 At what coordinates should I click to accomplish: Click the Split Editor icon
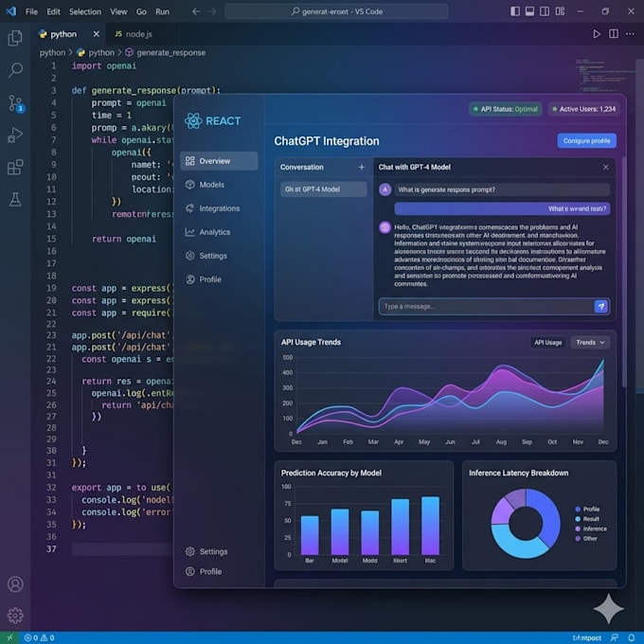(x=613, y=34)
